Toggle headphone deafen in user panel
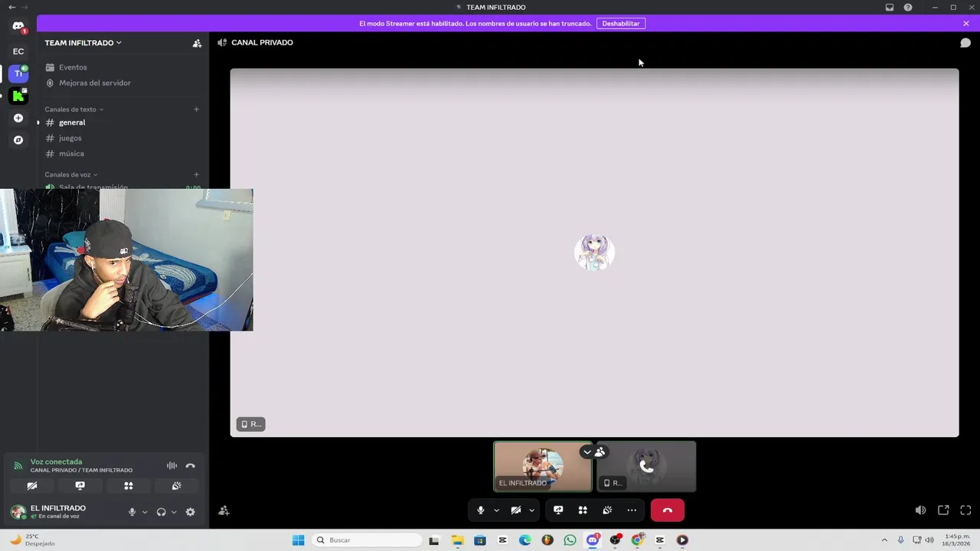This screenshot has width=980, height=551. 161,512
